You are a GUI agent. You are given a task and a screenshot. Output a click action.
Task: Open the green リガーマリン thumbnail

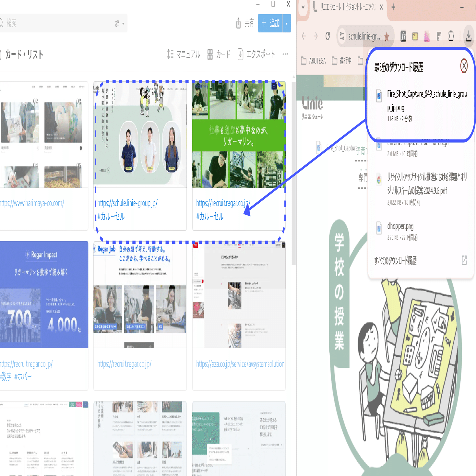click(239, 135)
